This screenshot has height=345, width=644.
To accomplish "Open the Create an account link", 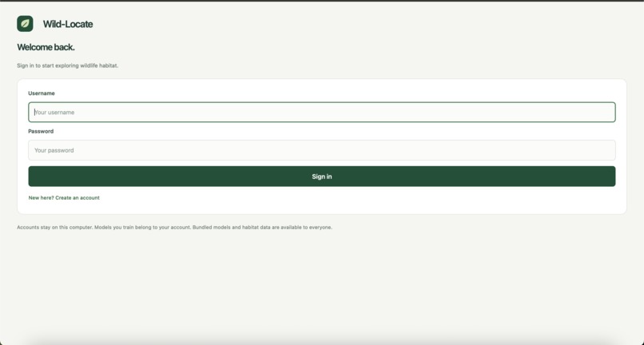I will click(64, 197).
